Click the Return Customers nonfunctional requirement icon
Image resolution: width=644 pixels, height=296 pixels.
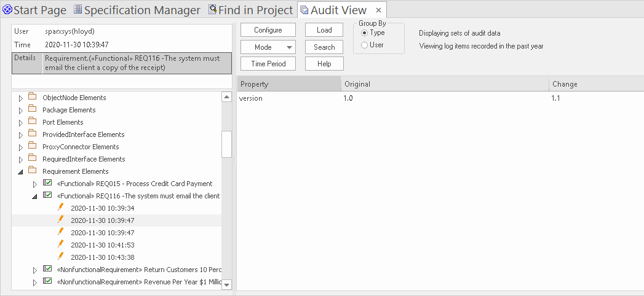coord(48,270)
